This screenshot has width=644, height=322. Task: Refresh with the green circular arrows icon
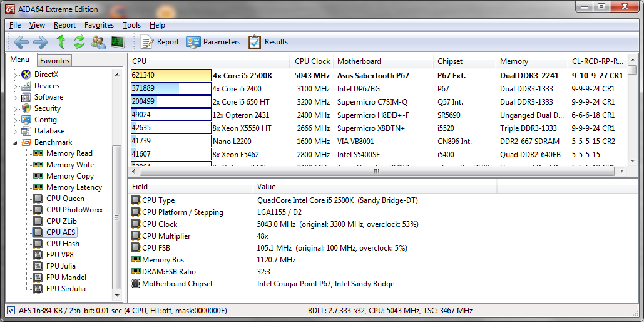pyautogui.click(x=79, y=42)
